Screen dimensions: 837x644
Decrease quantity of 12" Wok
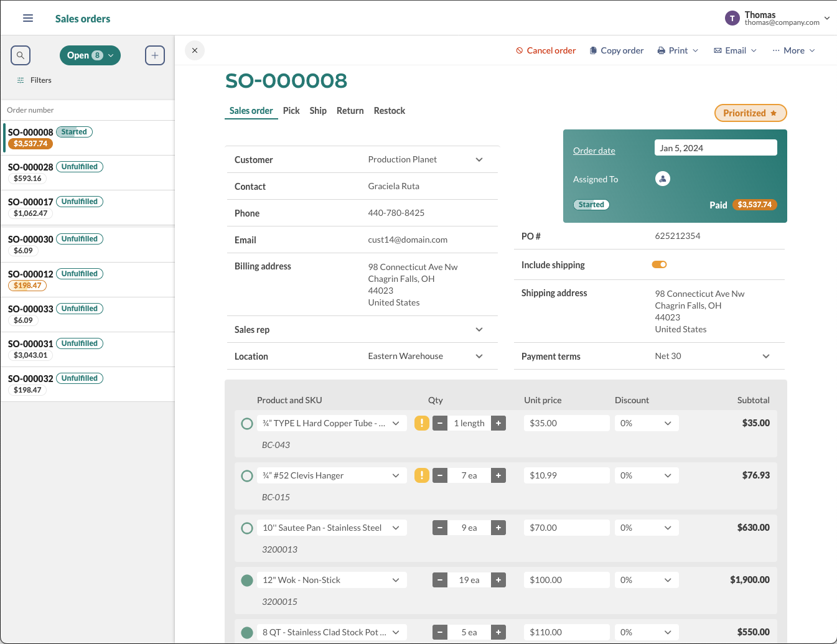[440, 580]
